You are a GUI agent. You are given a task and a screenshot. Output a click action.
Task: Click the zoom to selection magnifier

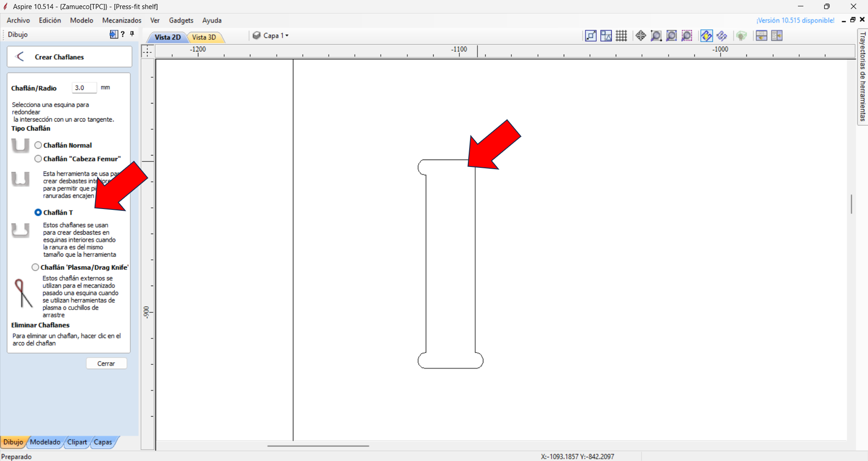click(x=687, y=36)
